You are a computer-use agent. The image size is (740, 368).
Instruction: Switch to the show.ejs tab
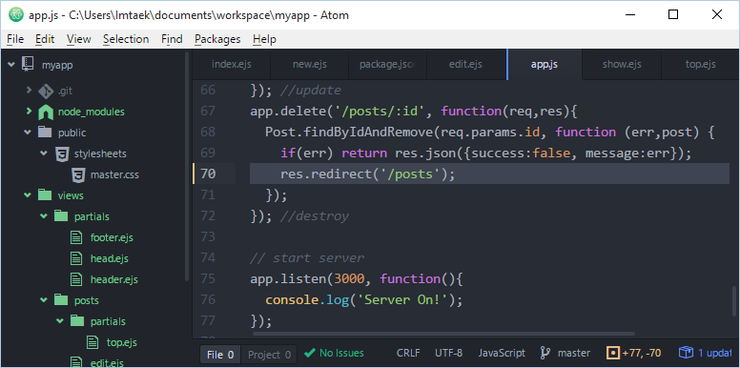coord(622,65)
